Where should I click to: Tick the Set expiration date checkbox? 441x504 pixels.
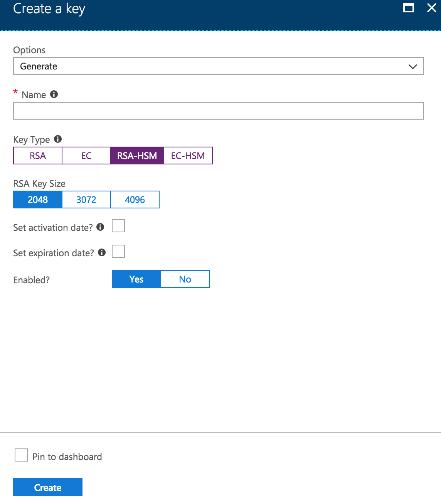(118, 251)
